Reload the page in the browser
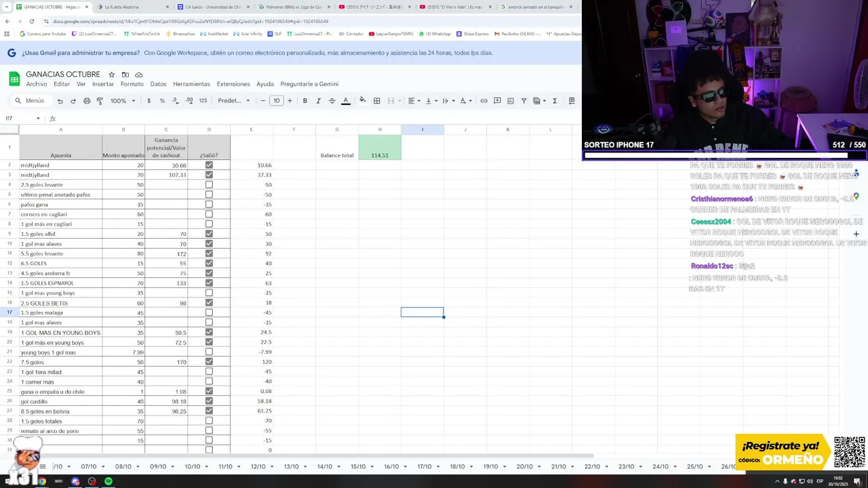 coord(32,21)
